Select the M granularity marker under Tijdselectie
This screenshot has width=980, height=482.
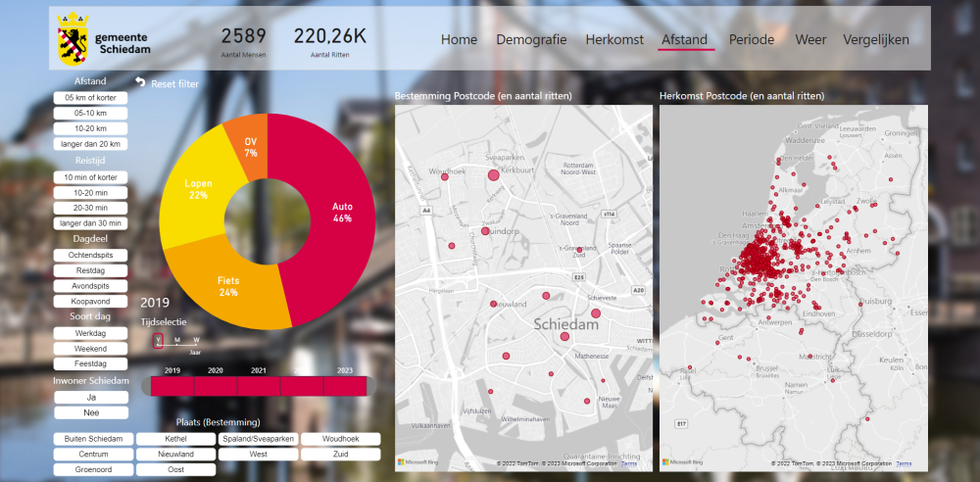(177, 340)
